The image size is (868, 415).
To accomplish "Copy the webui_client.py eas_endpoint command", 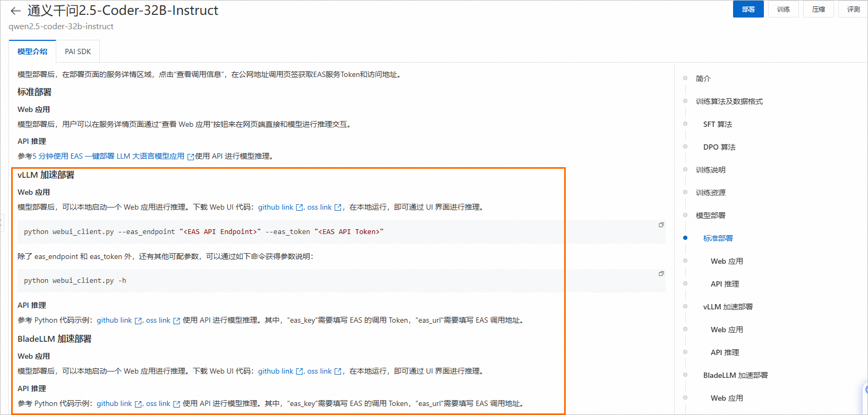I will pos(661,225).
